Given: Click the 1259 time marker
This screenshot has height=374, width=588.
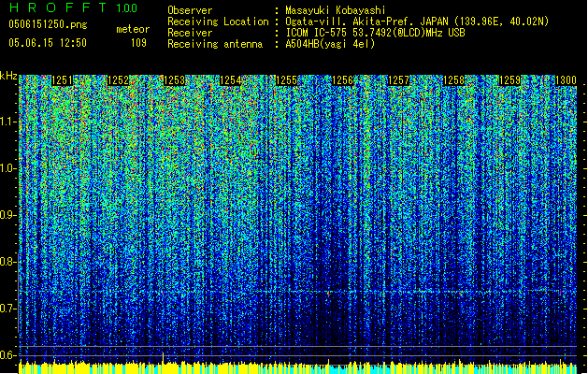Looking at the screenshot, I should [x=510, y=81].
